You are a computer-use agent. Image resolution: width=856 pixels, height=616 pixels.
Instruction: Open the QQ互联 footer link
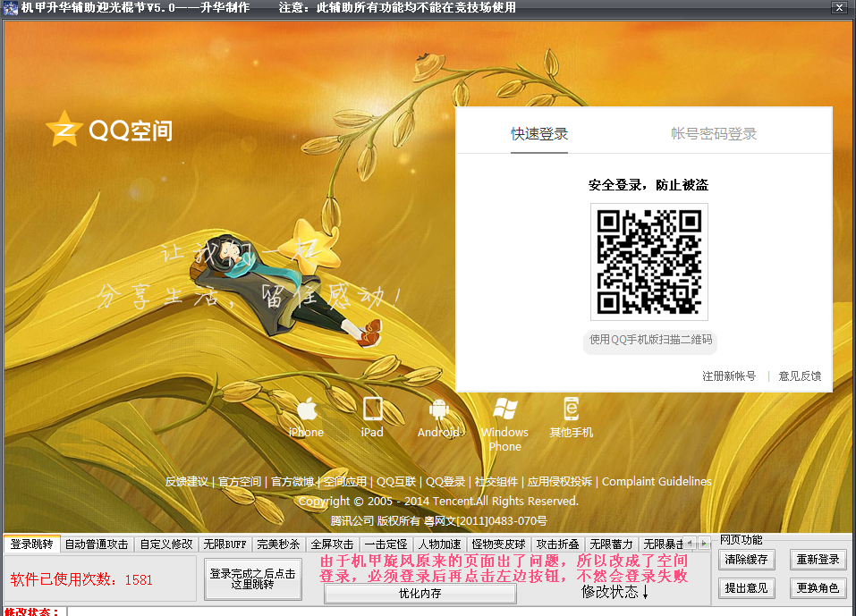click(396, 481)
